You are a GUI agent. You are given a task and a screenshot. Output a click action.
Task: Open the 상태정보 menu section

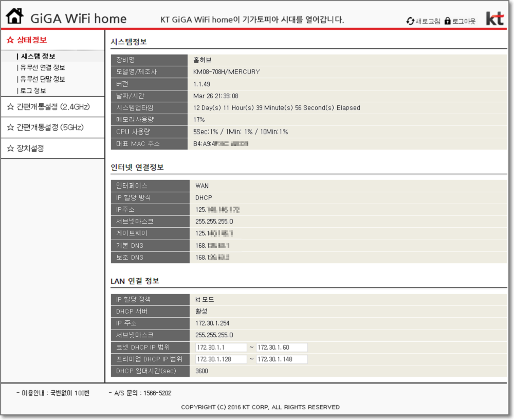pyautogui.click(x=32, y=40)
